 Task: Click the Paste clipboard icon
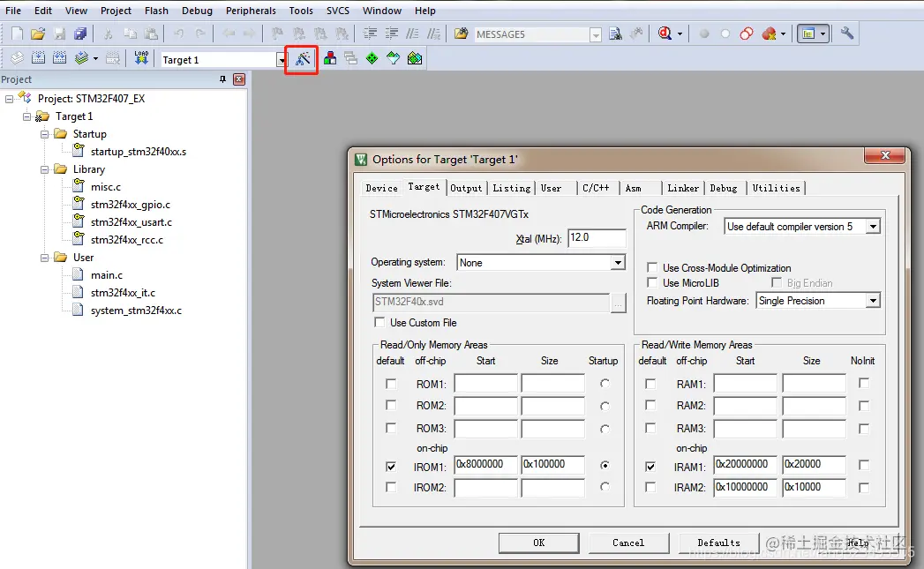[x=151, y=34]
